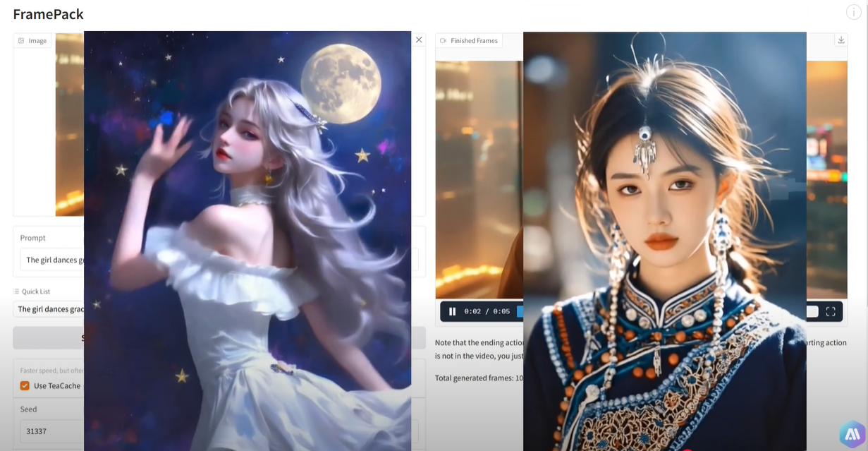This screenshot has height=451, width=868.
Task: Open the video in fullscreen
Action: click(831, 311)
